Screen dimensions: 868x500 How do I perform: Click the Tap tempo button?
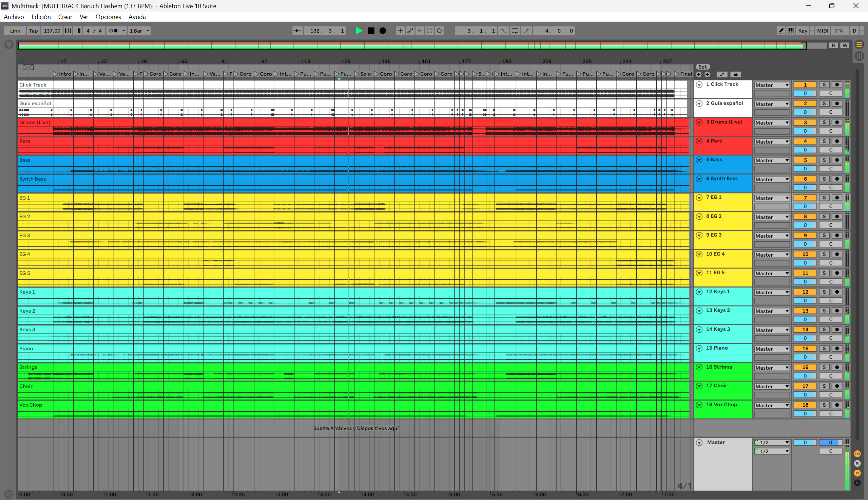pos(33,31)
